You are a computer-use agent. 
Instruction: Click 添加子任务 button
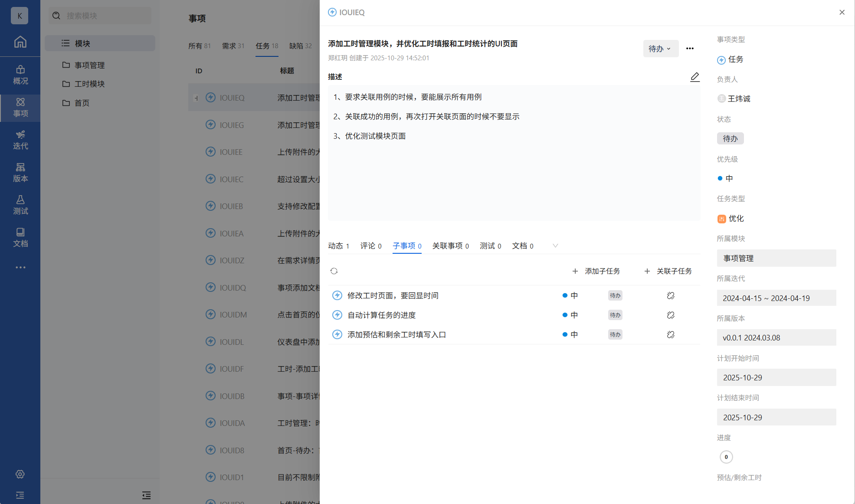pyautogui.click(x=596, y=271)
